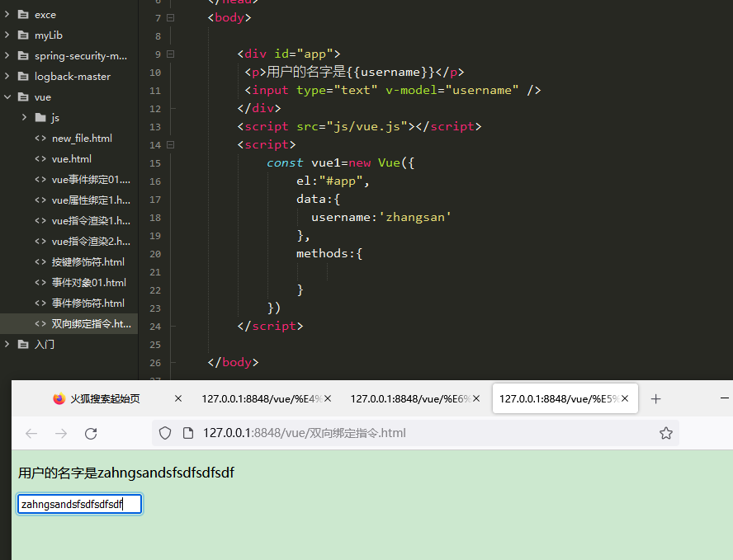This screenshot has width=733, height=560.
Task: Open 按键修饰符.html file
Action: [x=87, y=261]
